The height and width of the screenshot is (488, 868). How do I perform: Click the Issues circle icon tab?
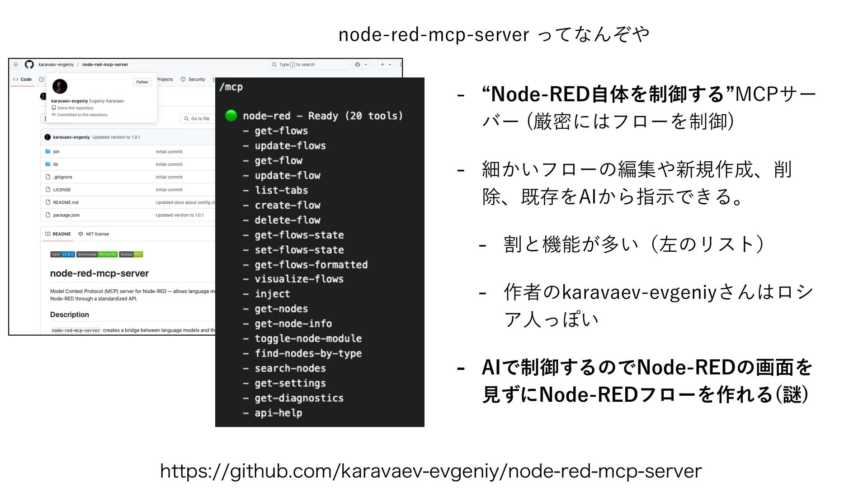[x=41, y=80]
